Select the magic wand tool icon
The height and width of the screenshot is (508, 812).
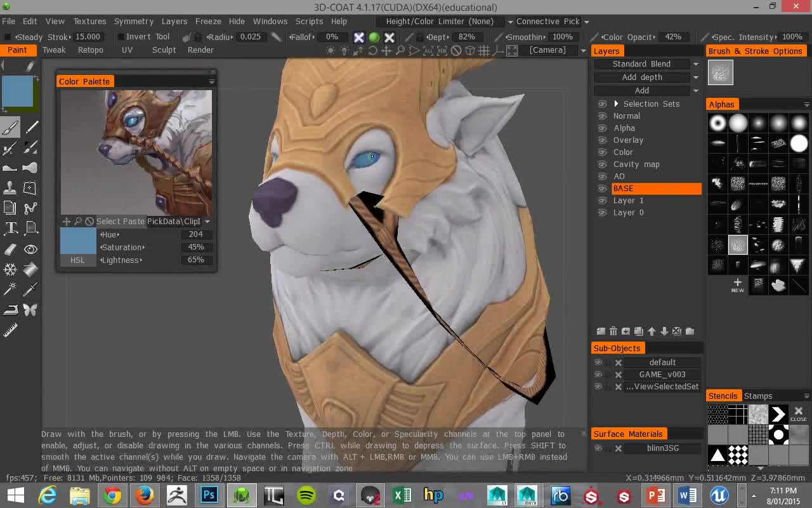coord(10,290)
